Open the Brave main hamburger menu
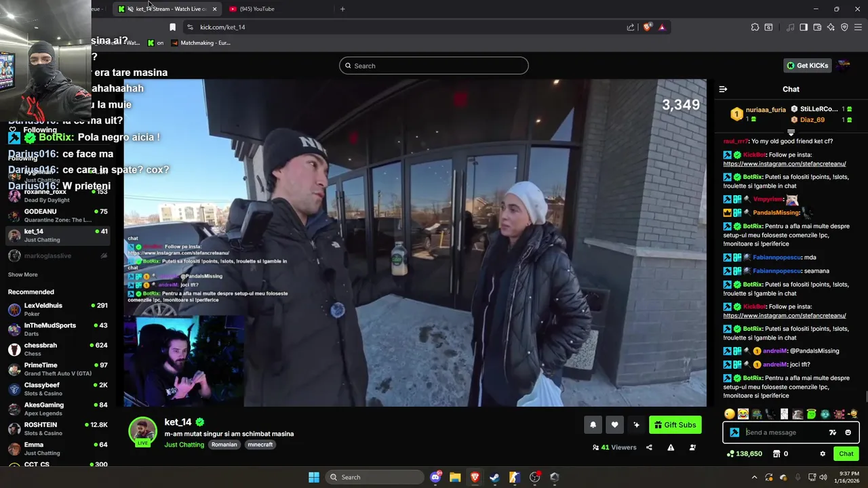 (x=859, y=27)
